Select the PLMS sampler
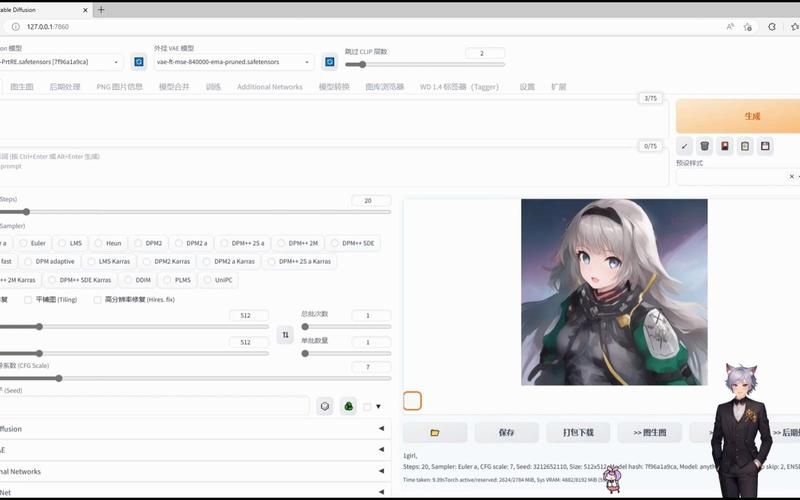The width and height of the screenshot is (800, 500). pos(177,280)
